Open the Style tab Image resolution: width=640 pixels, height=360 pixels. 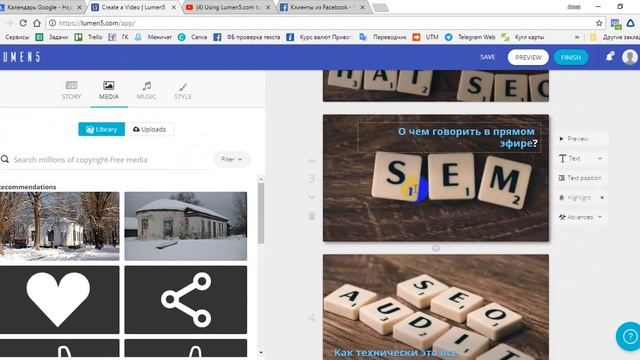[x=182, y=91]
